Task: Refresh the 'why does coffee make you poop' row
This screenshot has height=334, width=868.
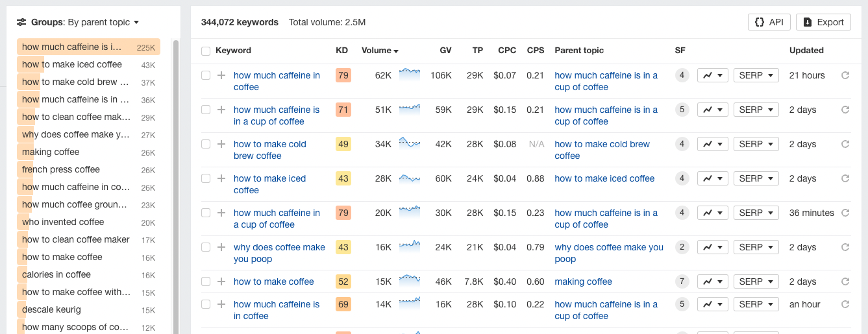Action: [x=845, y=247]
